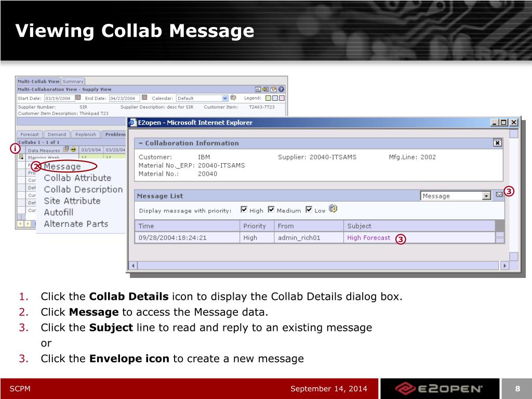
Task: Click into the End Date field
Action: (125, 98)
